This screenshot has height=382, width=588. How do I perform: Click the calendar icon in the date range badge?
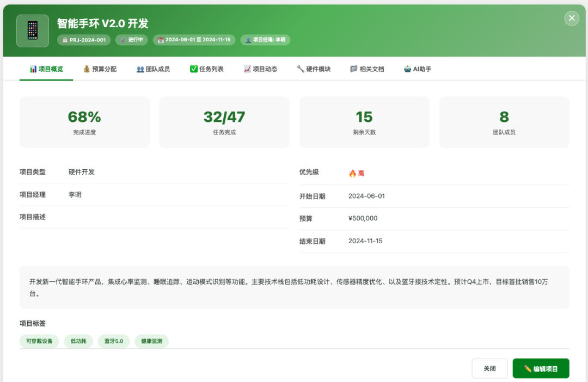[160, 40]
